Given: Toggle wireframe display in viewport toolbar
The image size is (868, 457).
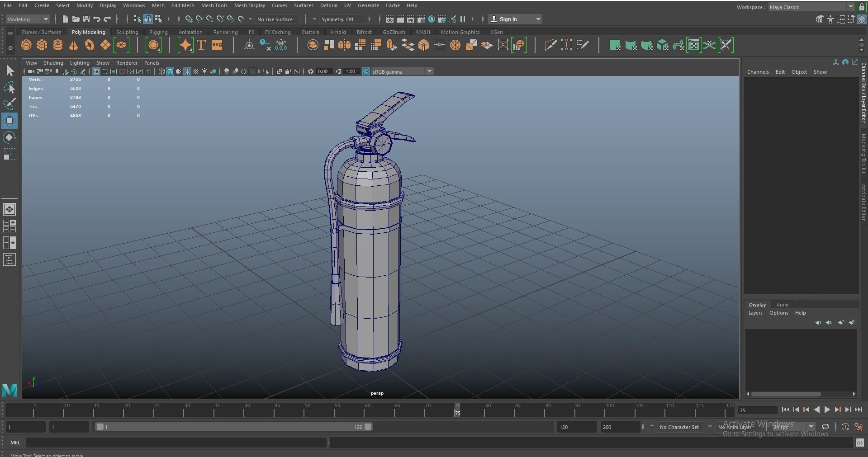Looking at the screenshot, I should tap(161, 71).
